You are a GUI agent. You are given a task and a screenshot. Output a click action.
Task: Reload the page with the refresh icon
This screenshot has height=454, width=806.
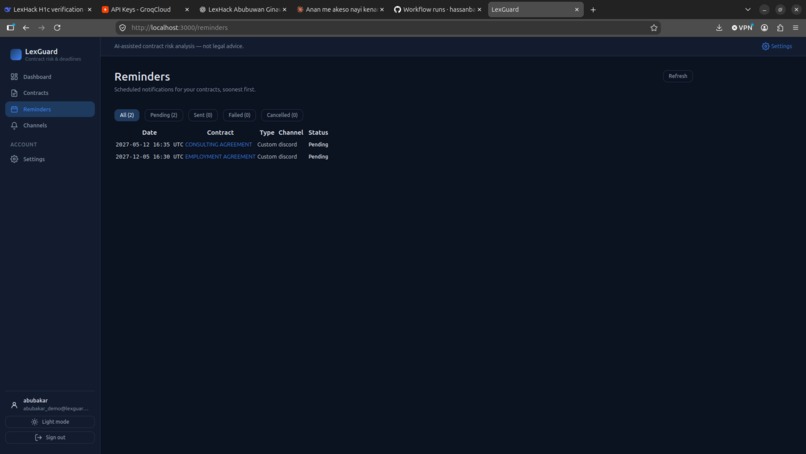coord(57,28)
